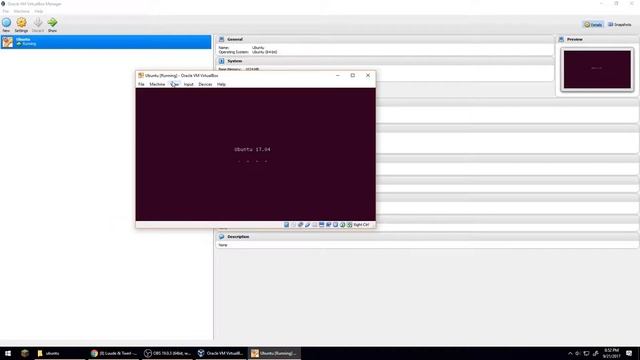The image size is (640, 360).
Task: Click the mouse integration icon in VM status bar
Action: (x=342, y=225)
